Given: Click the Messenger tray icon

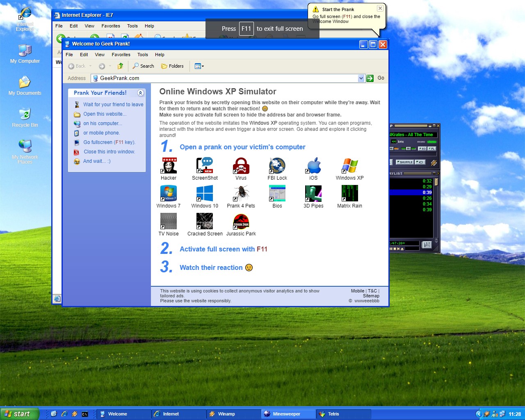Looking at the screenshot, I should point(494,414).
